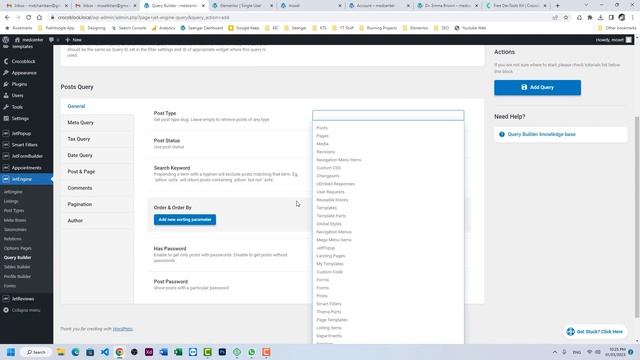The image size is (640, 360).
Task: Click the page vertical scrollbar
Action: [x=637, y=216]
